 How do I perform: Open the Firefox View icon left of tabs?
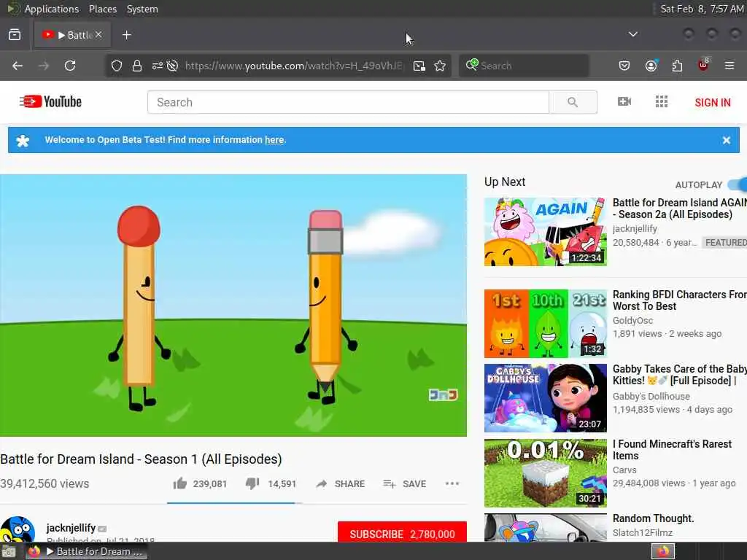(x=15, y=35)
